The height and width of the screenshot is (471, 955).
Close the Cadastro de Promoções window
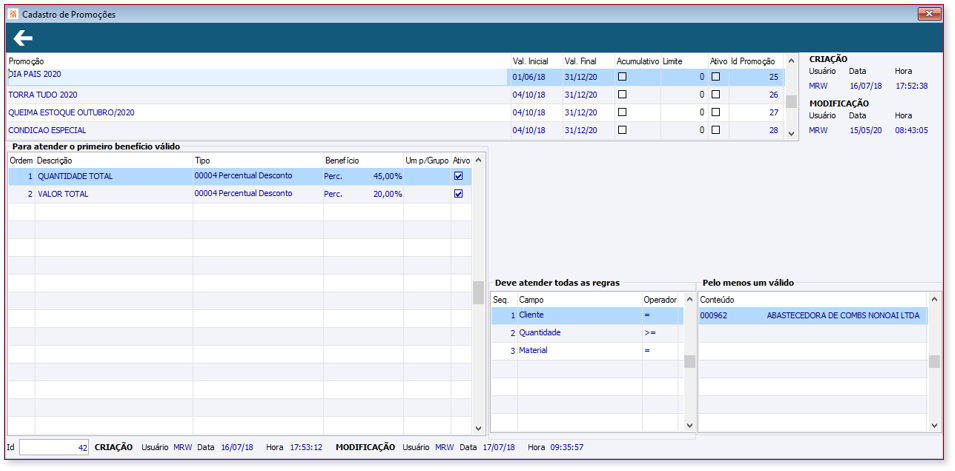tap(929, 13)
